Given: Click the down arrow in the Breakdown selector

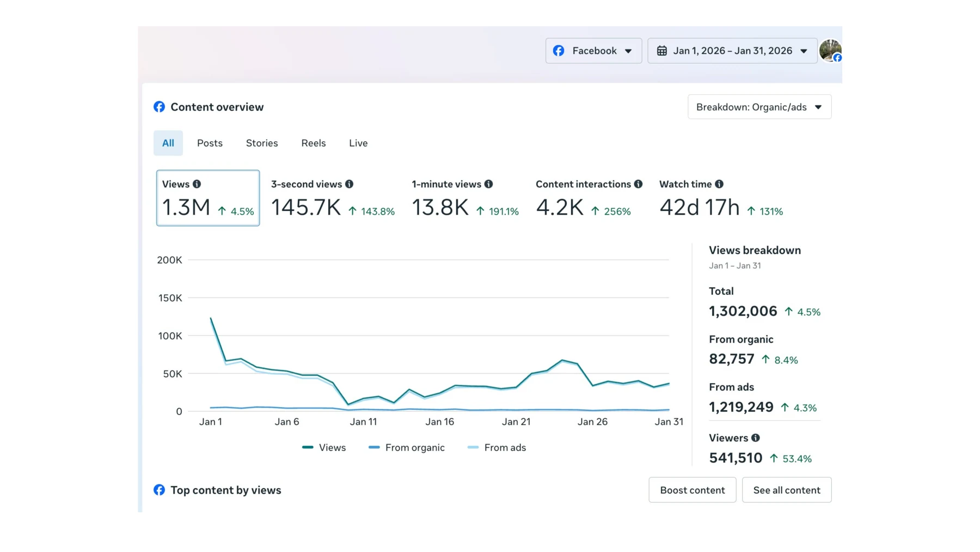Looking at the screenshot, I should point(818,107).
